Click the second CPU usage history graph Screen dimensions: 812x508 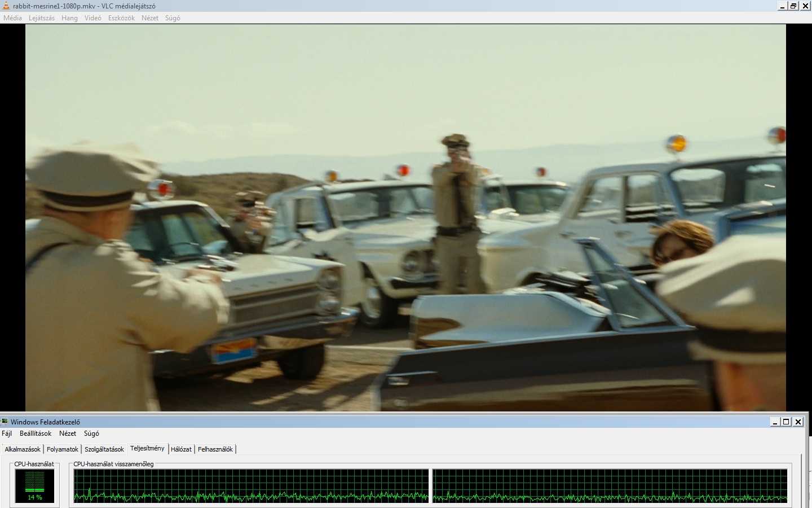coord(610,486)
